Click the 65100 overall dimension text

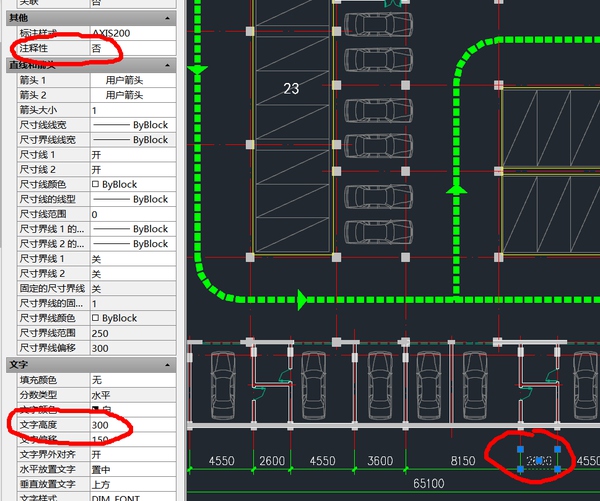pos(427,484)
